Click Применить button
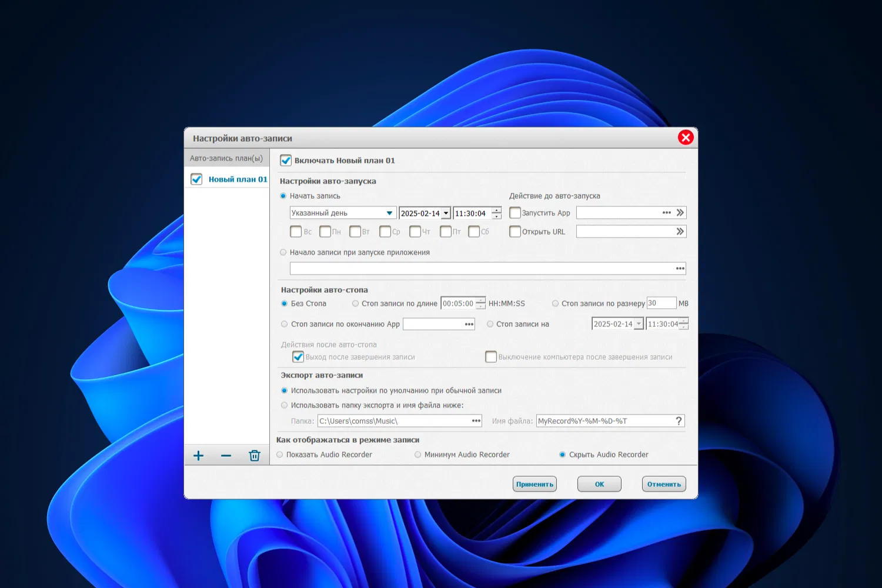 [x=534, y=484]
